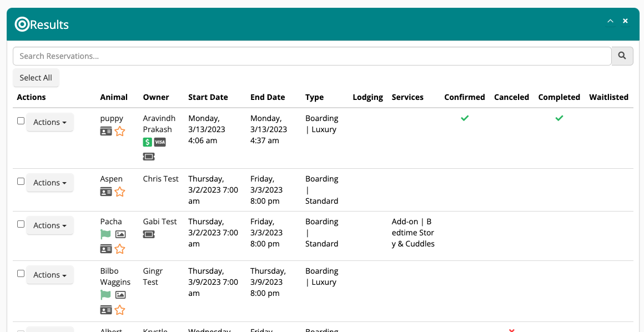Click the green Confirmed checkmark for puppy
This screenshot has height=332, width=644.
pos(465,118)
